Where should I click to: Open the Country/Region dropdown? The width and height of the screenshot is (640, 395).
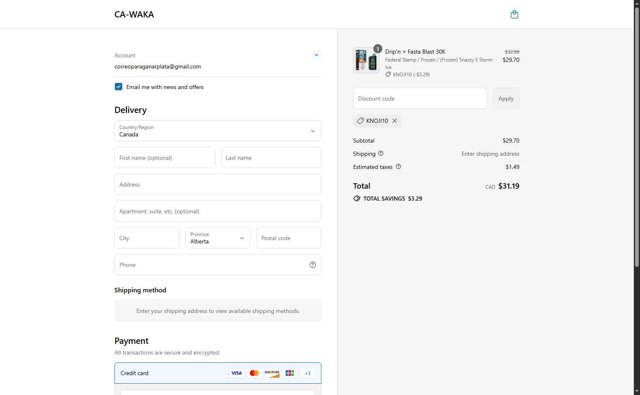[x=218, y=131]
